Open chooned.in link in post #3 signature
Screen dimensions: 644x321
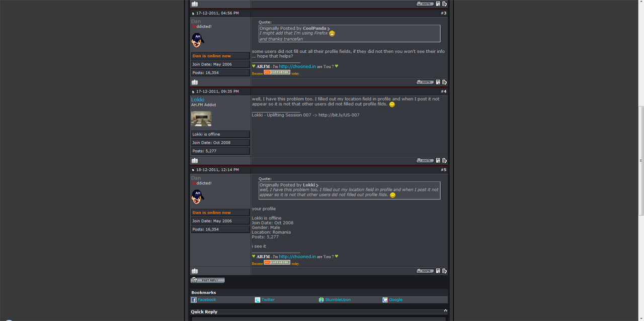point(297,66)
